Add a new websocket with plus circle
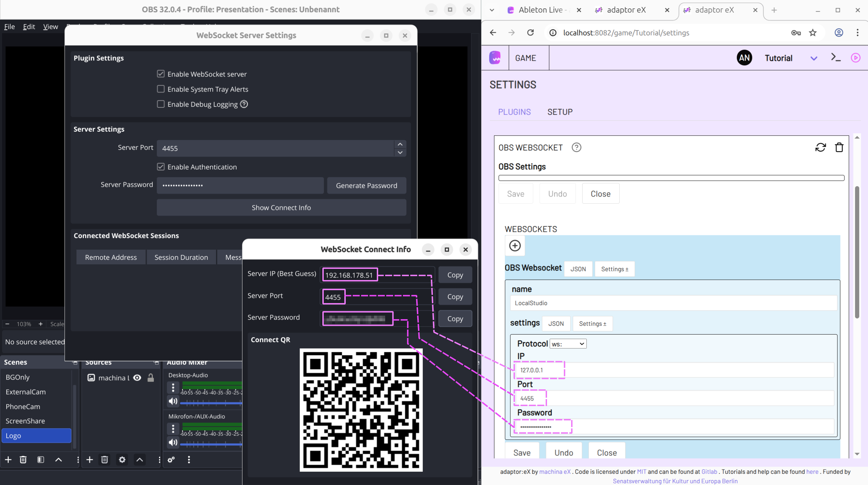The height and width of the screenshot is (485, 868). coord(515,245)
